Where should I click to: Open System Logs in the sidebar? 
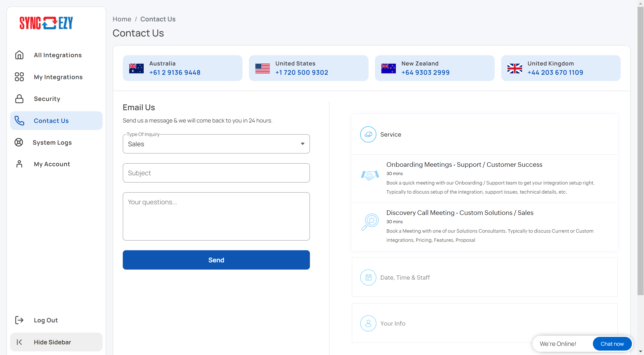click(56, 142)
